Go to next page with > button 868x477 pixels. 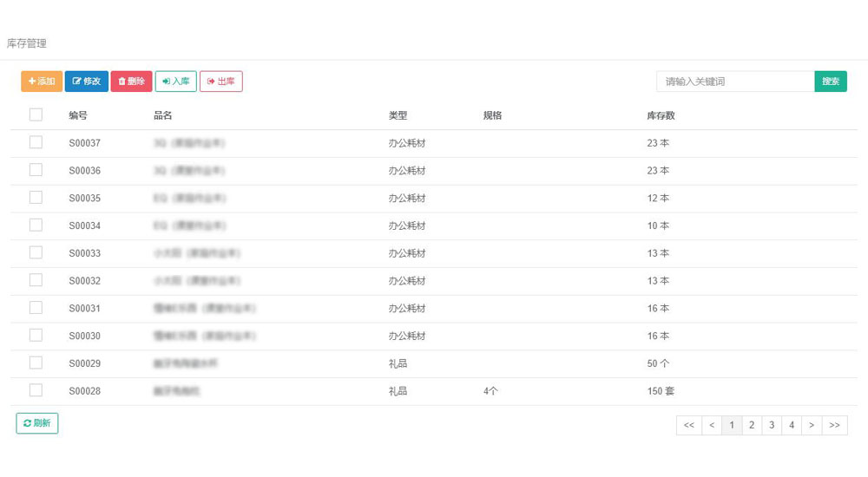click(x=812, y=425)
